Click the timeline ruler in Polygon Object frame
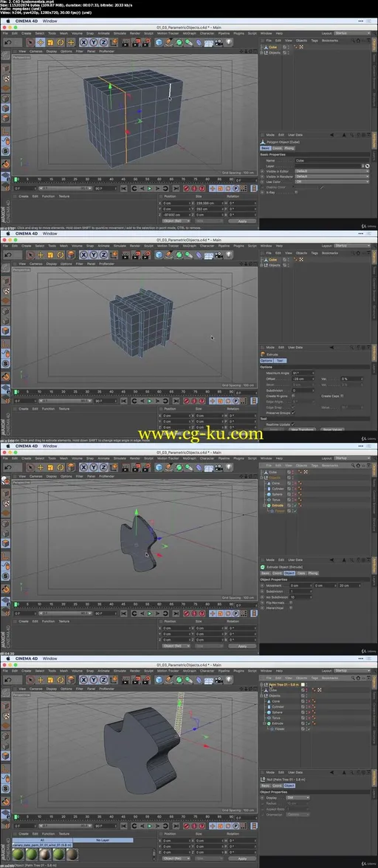 point(124,179)
